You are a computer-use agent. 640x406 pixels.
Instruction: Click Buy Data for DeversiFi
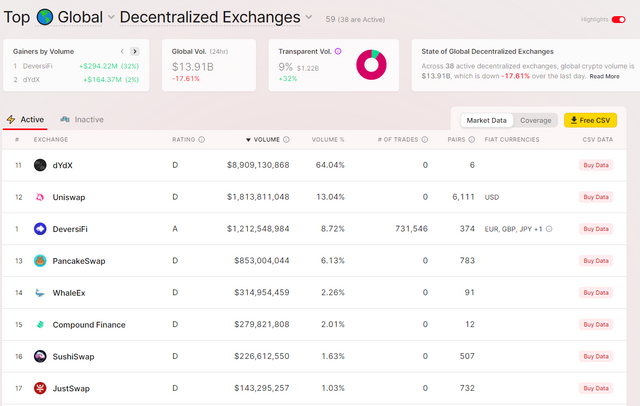point(596,229)
